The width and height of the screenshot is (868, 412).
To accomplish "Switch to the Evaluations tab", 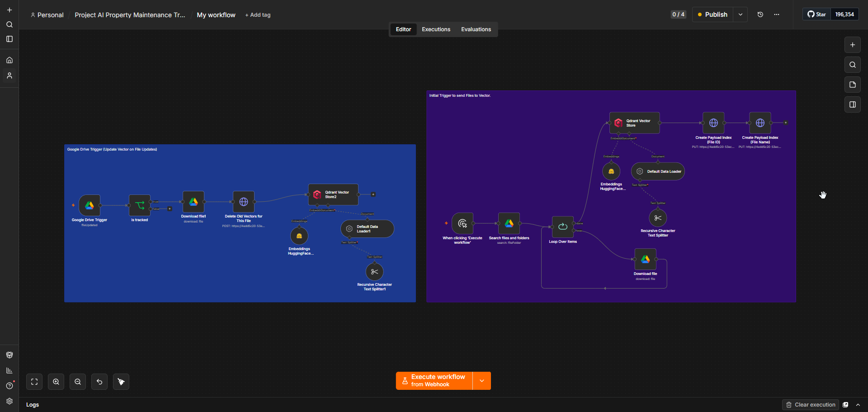I will point(476,29).
